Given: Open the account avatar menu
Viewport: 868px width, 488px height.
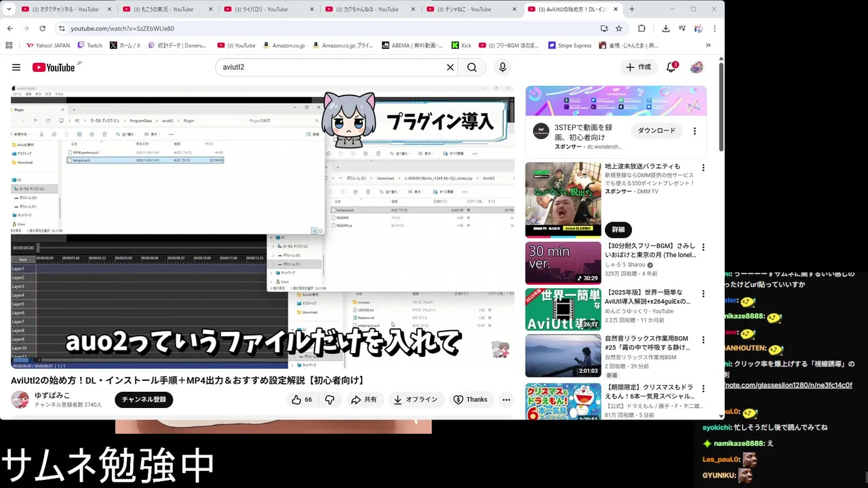Looking at the screenshot, I should [x=697, y=67].
